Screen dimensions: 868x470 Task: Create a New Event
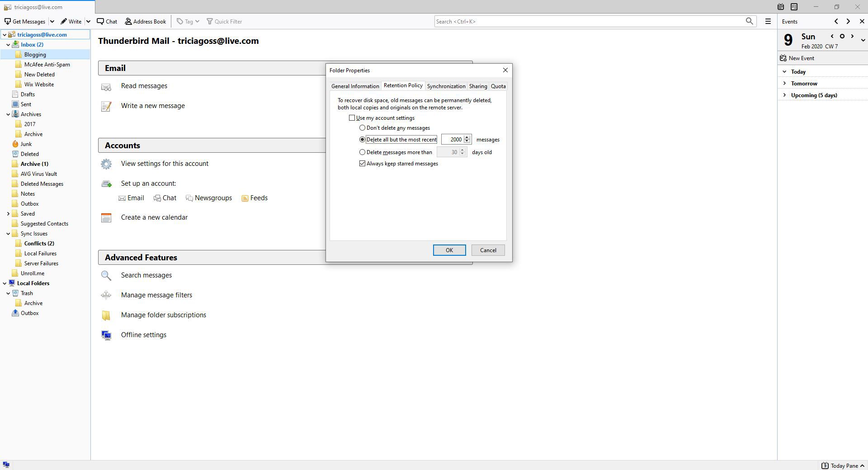(x=797, y=58)
